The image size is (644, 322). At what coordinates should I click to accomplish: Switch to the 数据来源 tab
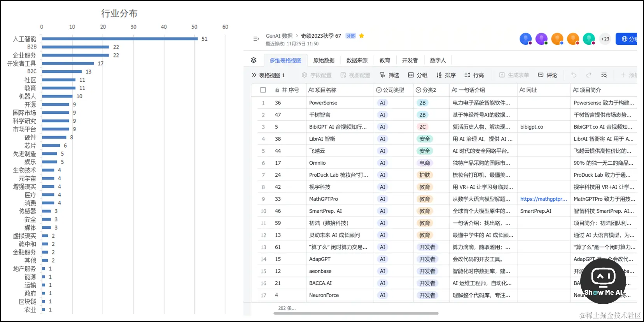[357, 60]
